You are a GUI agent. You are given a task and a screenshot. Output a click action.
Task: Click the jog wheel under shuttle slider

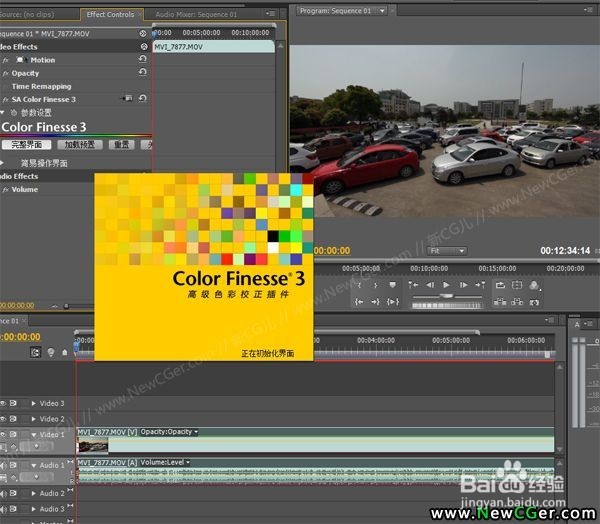click(x=446, y=305)
